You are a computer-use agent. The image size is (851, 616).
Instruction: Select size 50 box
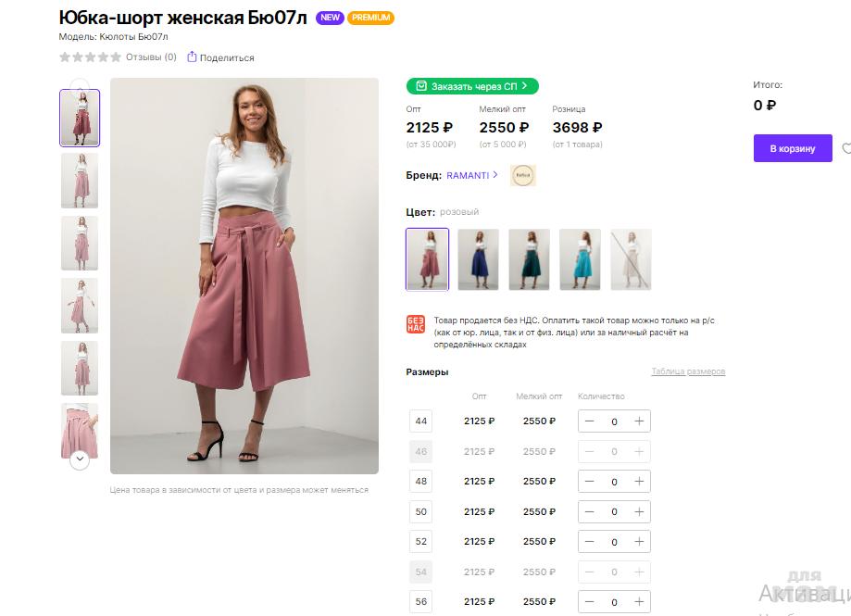[x=421, y=511]
